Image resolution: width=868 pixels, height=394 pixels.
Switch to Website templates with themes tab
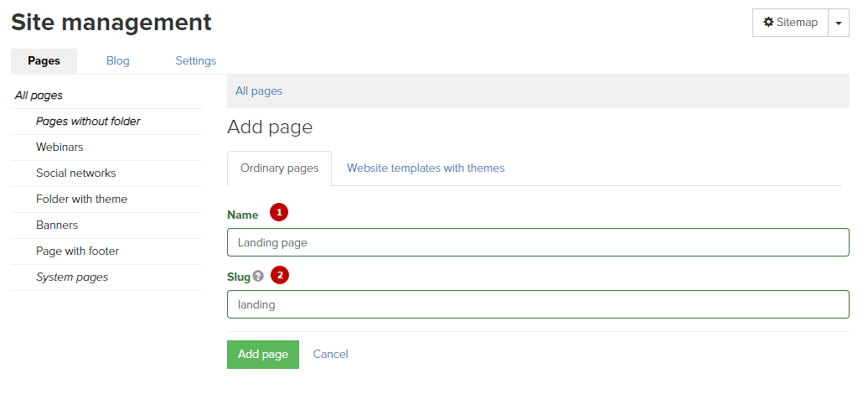[x=426, y=168]
